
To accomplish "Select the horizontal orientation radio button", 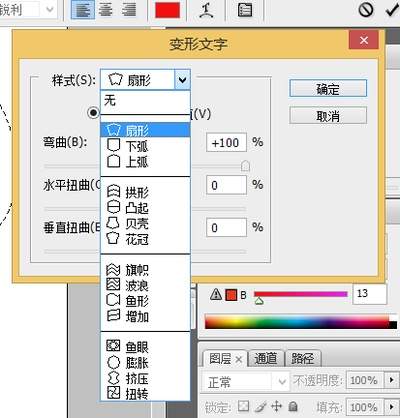I will 94,113.
